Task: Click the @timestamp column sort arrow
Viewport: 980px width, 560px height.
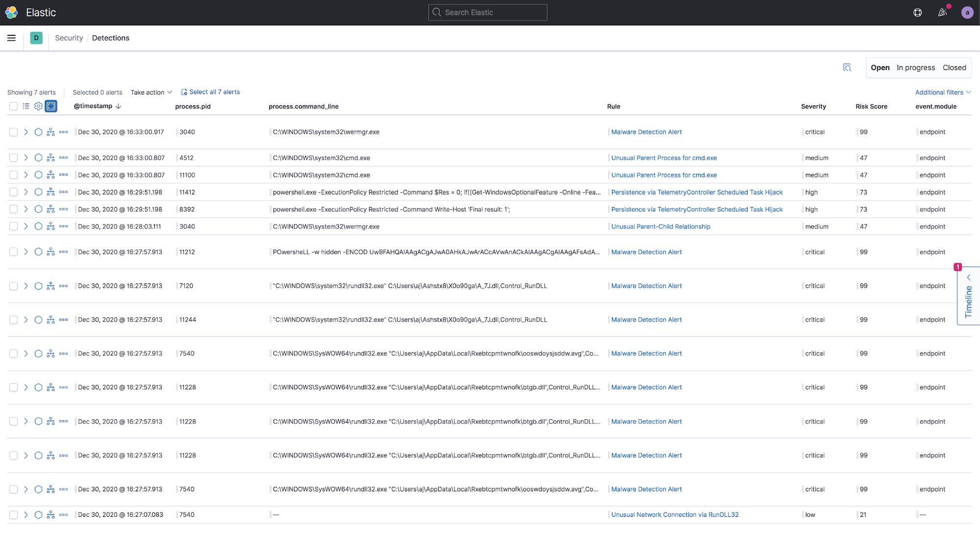Action: 118,106
